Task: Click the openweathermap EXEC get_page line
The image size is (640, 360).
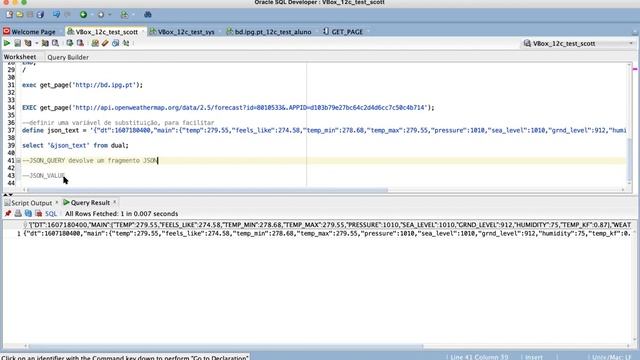Action: tap(228, 108)
